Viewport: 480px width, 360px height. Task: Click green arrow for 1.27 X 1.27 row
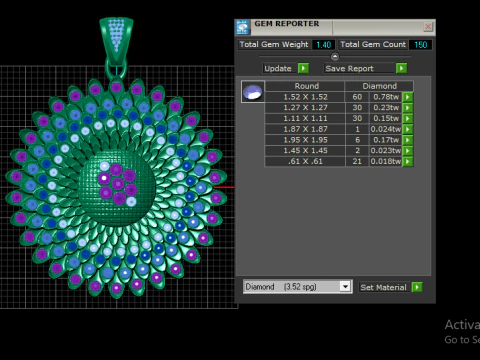(x=408, y=108)
